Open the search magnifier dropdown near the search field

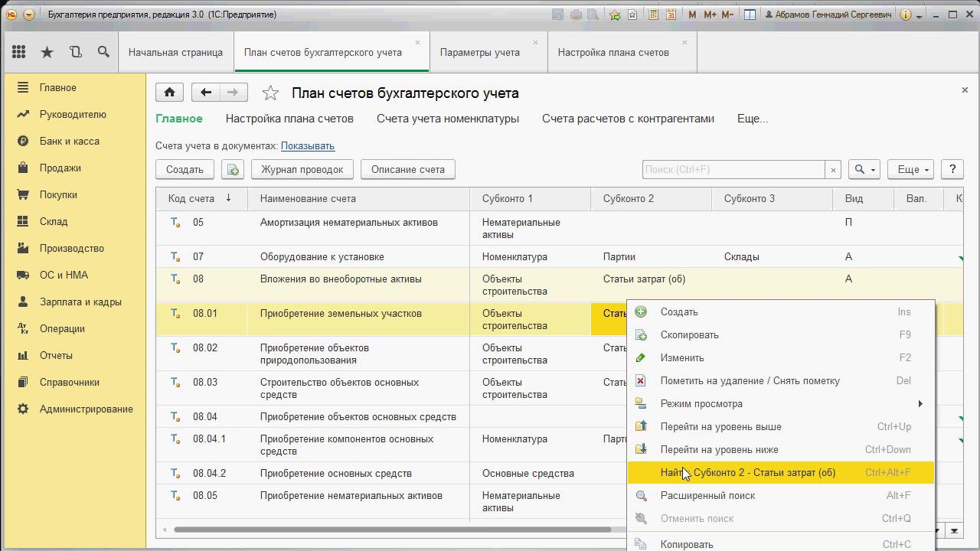tap(864, 170)
